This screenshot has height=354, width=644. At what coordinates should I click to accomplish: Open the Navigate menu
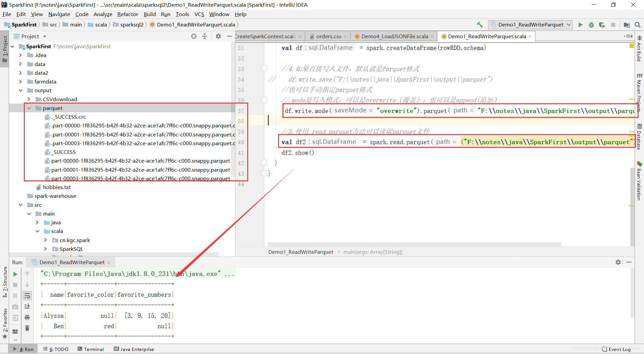pyautogui.click(x=59, y=14)
